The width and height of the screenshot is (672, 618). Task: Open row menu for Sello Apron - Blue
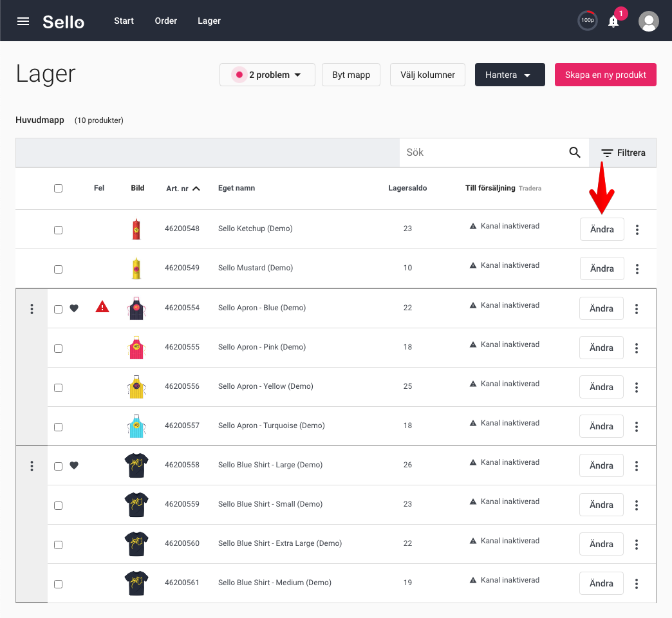[637, 308]
